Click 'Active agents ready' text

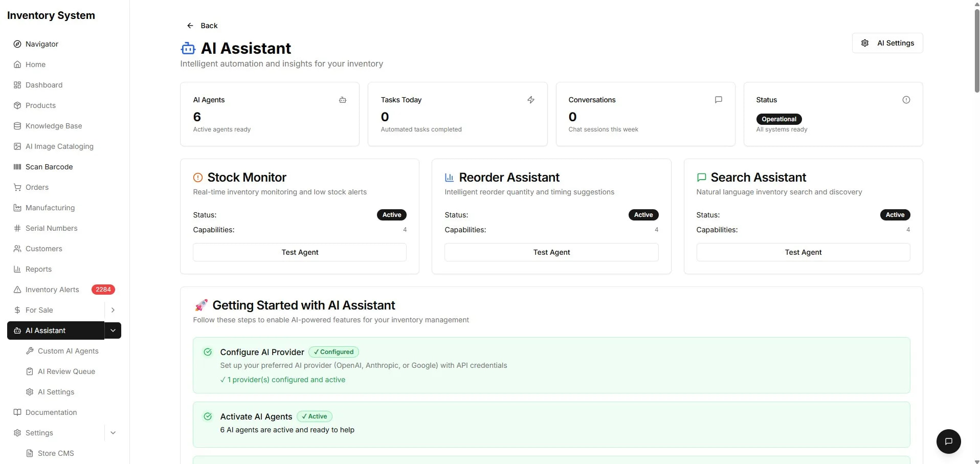pyautogui.click(x=222, y=129)
